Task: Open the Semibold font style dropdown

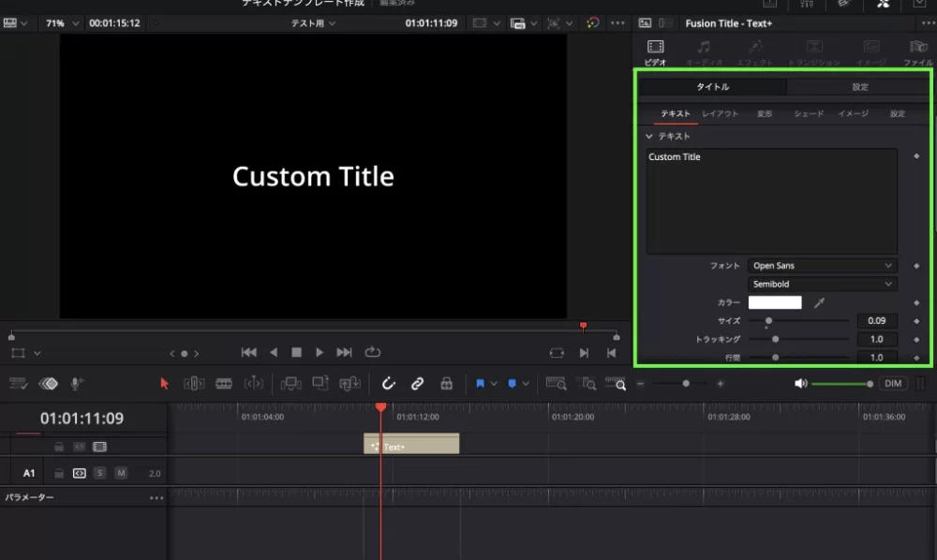Action: click(822, 284)
